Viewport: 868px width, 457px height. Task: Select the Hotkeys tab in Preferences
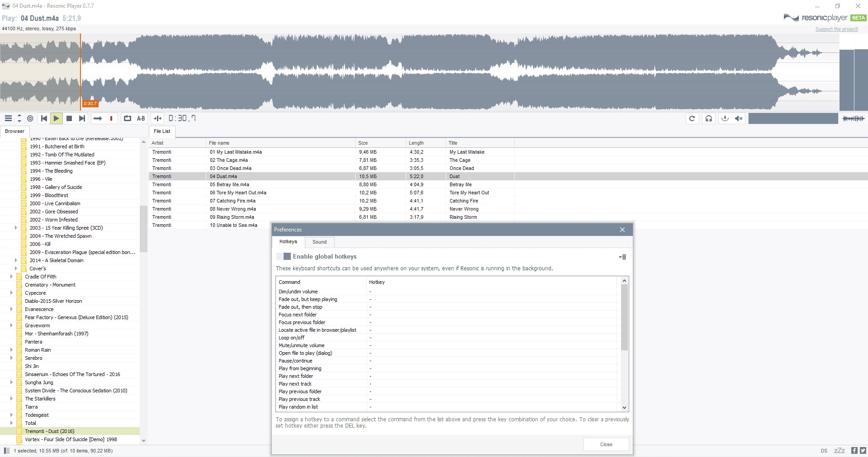tap(288, 241)
